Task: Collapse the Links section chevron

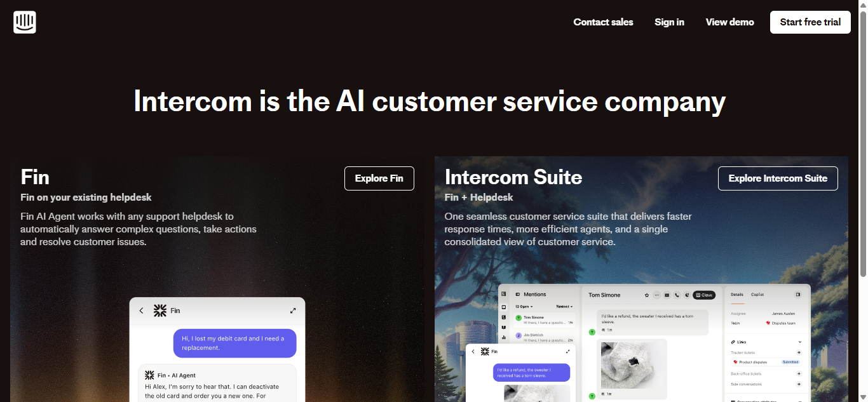Action: point(799,342)
